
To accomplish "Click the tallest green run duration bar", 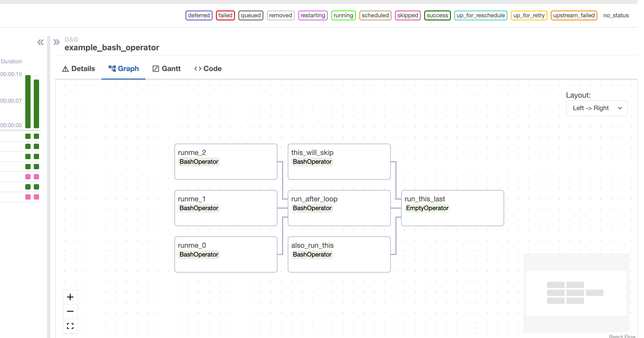I will click(28, 101).
